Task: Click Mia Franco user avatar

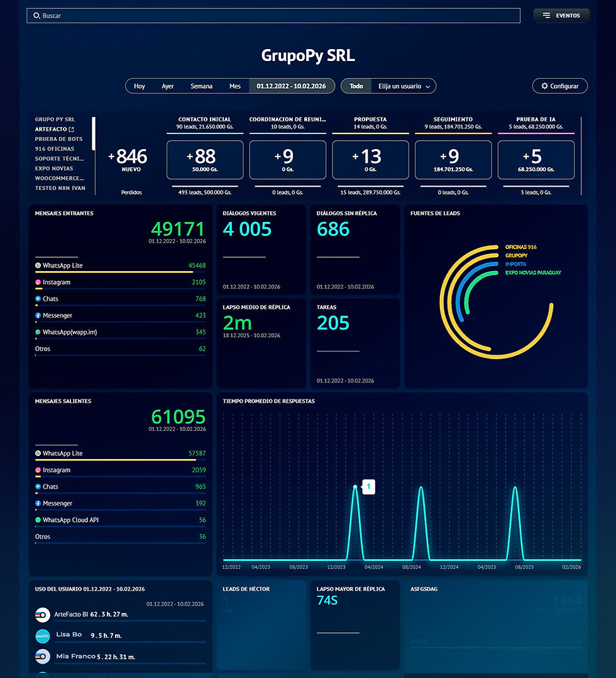Action: pyautogui.click(x=42, y=657)
